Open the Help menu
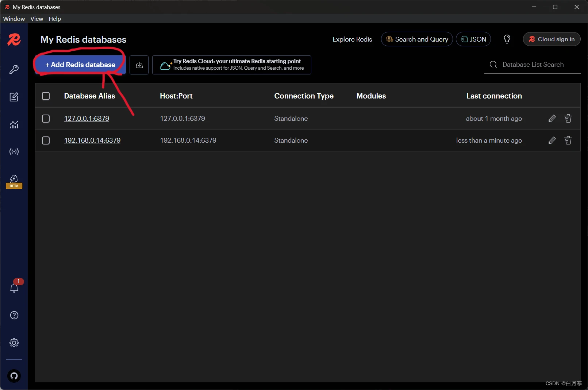 (x=55, y=19)
